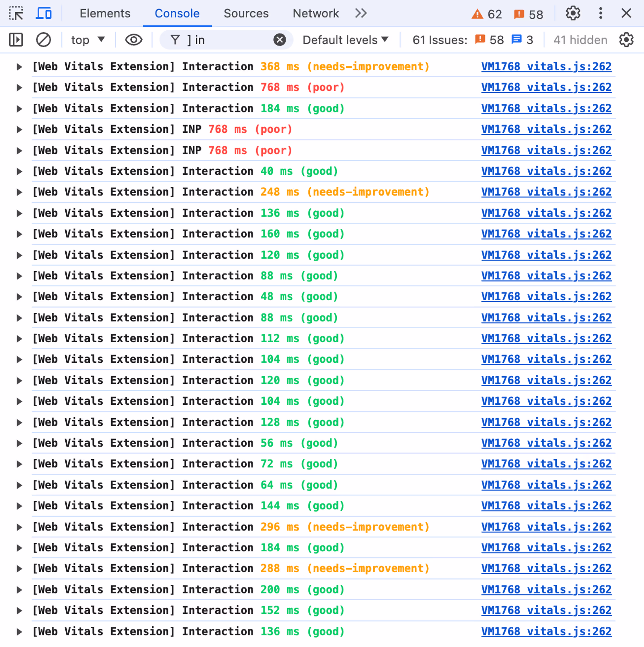Open the Default levels dropdown

click(346, 40)
